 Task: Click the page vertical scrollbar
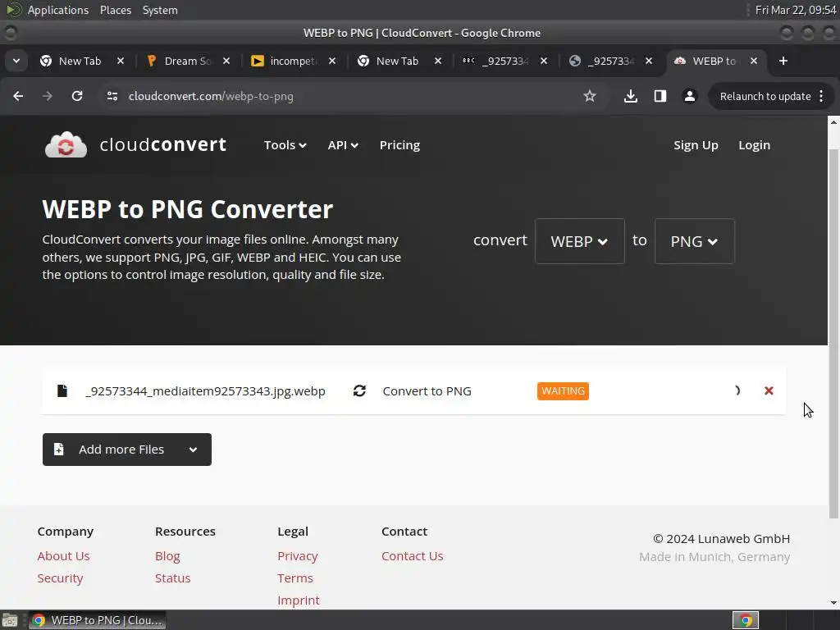coord(833,332)
